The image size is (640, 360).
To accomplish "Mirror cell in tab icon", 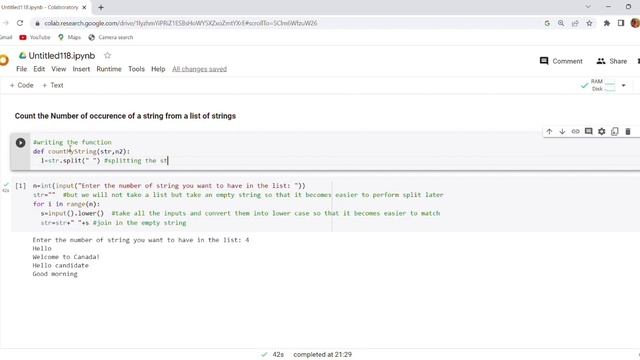I will (615, 131).
